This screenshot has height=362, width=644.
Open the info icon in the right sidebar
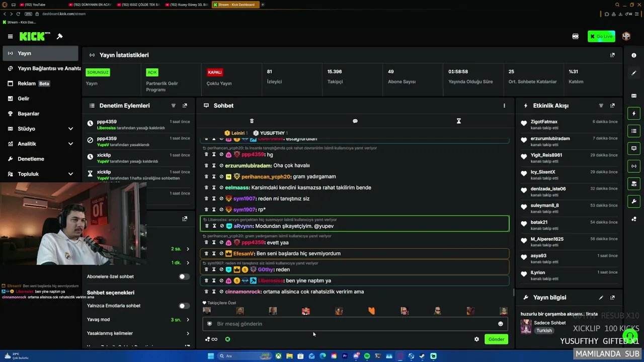click(634, 55)
